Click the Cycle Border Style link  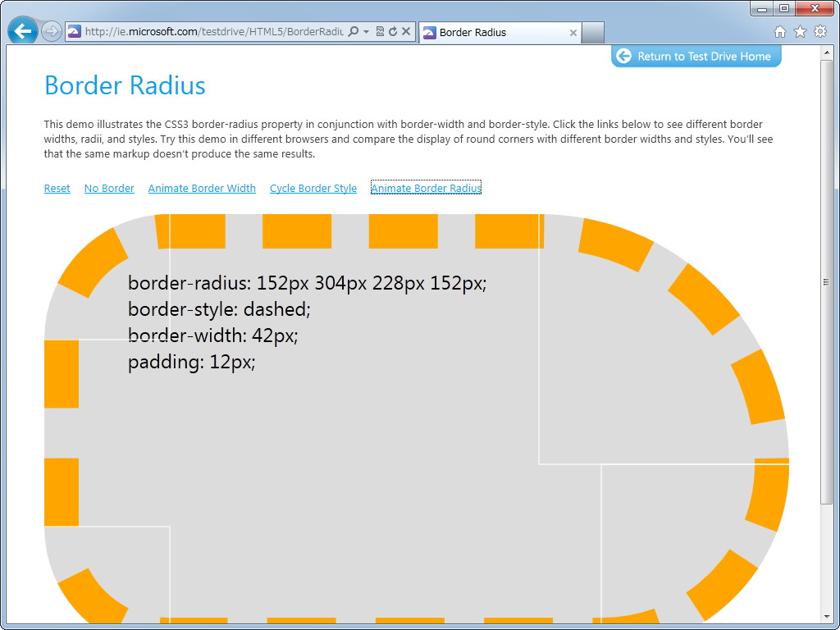pyautogui.click(x=313, y=188)
